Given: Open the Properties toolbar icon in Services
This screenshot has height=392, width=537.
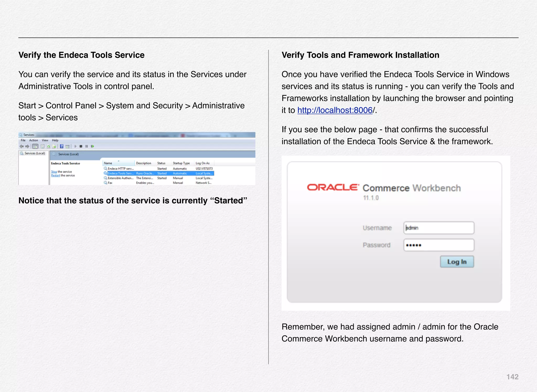Looking at the screenshot, I should 42,146.
